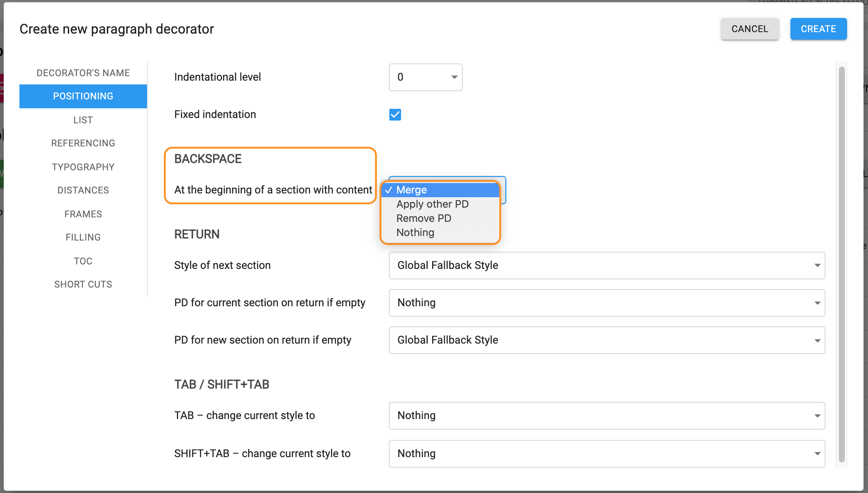Open the SHORT CUTS tab
Screen dimensions: 868x493
click(x=83, y=284)
